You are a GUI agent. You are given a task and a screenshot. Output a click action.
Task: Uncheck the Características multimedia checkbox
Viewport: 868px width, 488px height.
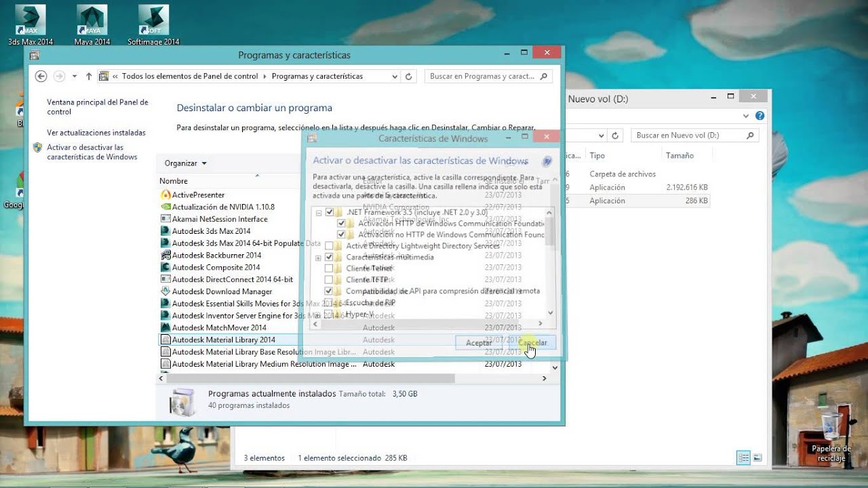click(x=329, y=258)
